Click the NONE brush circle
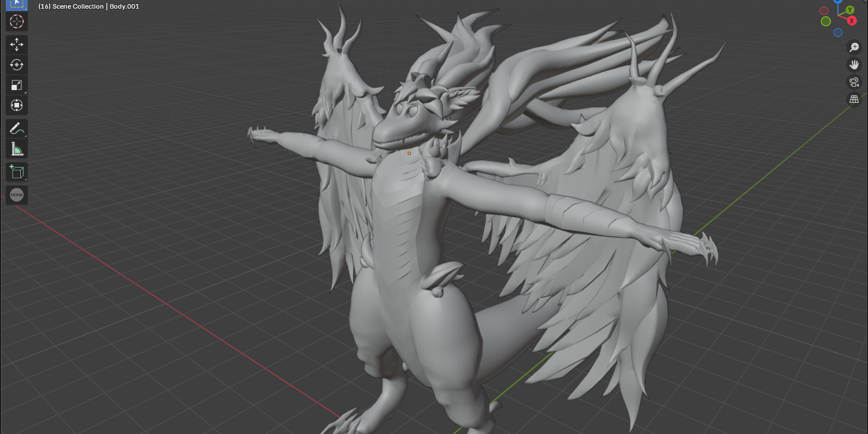 [x=16, y=195]
